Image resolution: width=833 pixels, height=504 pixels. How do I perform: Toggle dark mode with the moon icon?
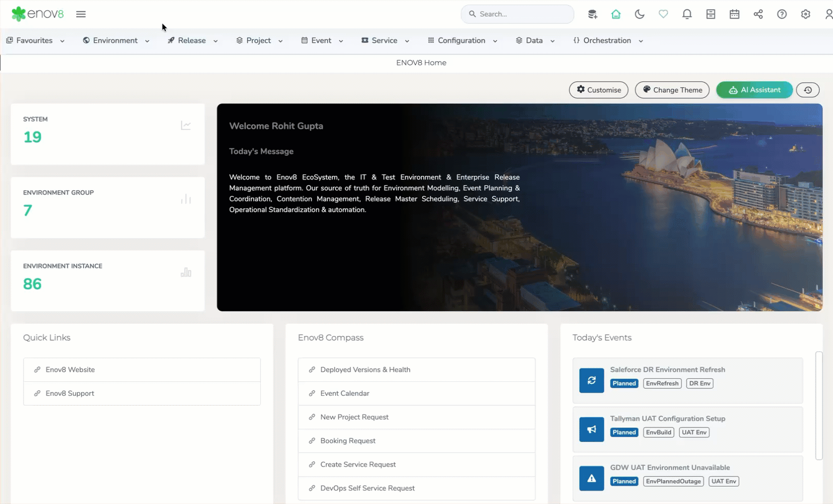coord(639,14)
